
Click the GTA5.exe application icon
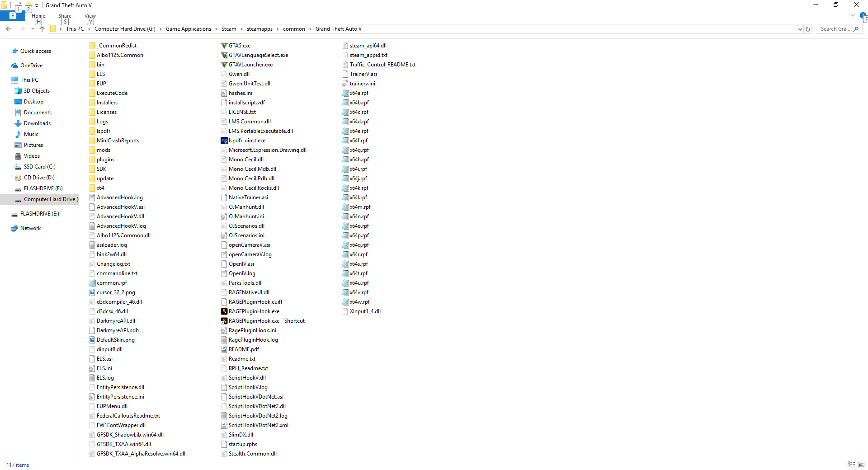point(224,46)
